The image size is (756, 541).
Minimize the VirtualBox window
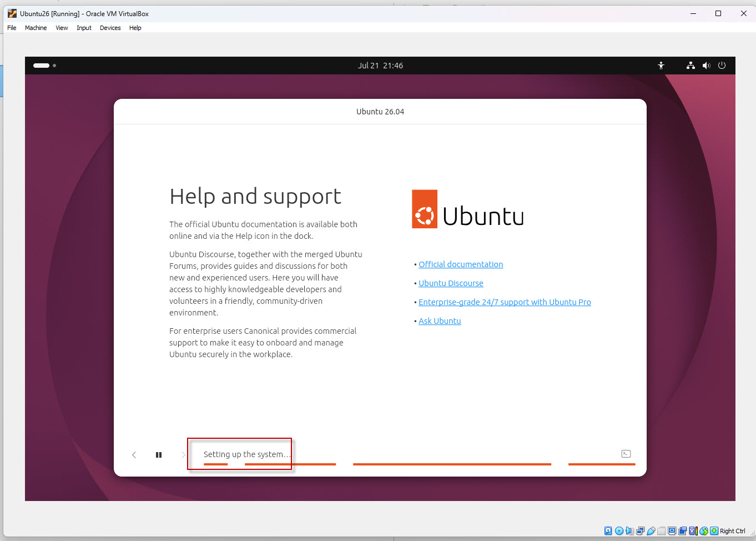coord(693,13)
